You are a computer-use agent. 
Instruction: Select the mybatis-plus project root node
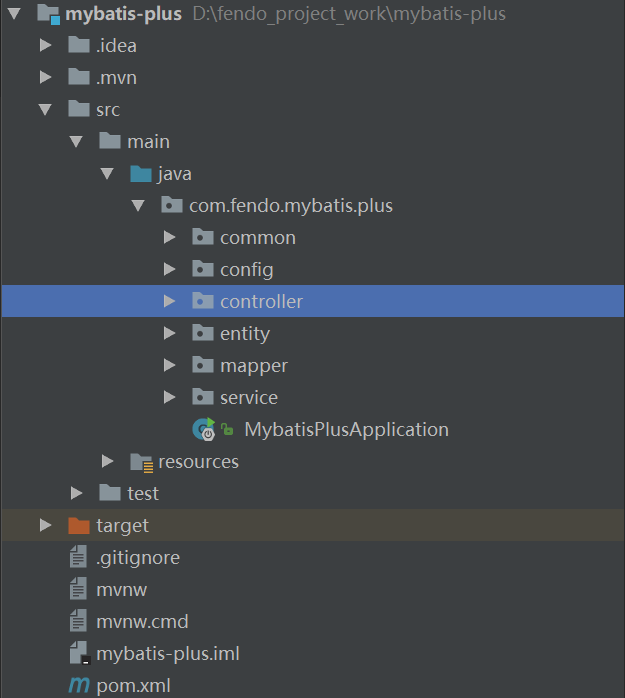point(123,14)
